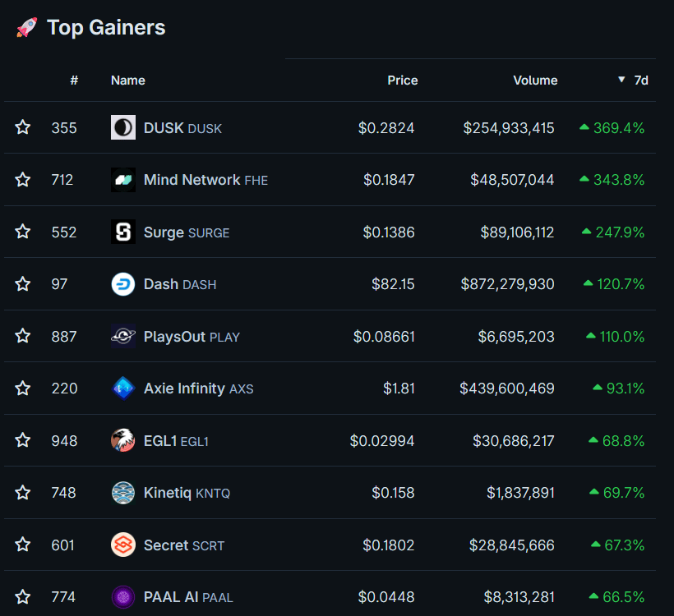
Task: Click the Kinetiq wave logo
Action: [123, 492]
